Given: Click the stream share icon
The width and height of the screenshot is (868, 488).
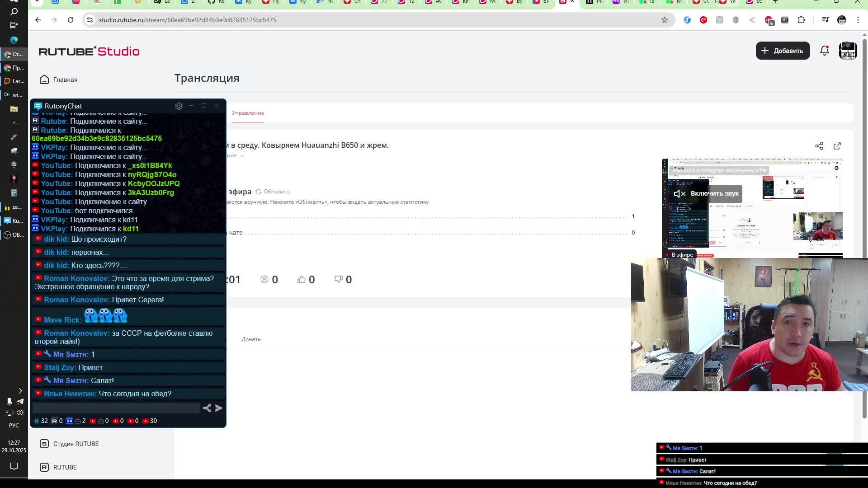Looking at the screenshot, I should point(819,146).
